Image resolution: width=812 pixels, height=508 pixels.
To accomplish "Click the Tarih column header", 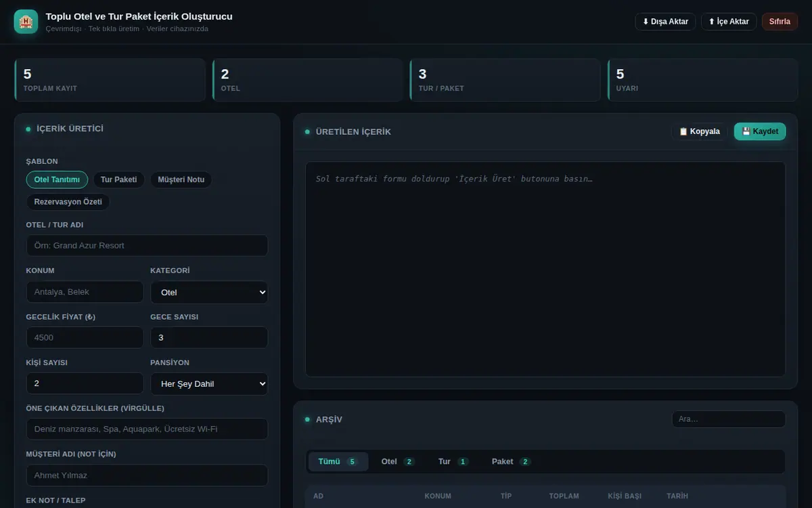I will (677, 496).
